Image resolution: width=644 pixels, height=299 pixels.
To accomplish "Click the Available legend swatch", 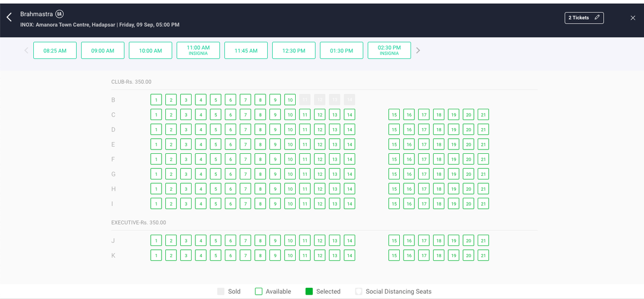I will point(259,291).
